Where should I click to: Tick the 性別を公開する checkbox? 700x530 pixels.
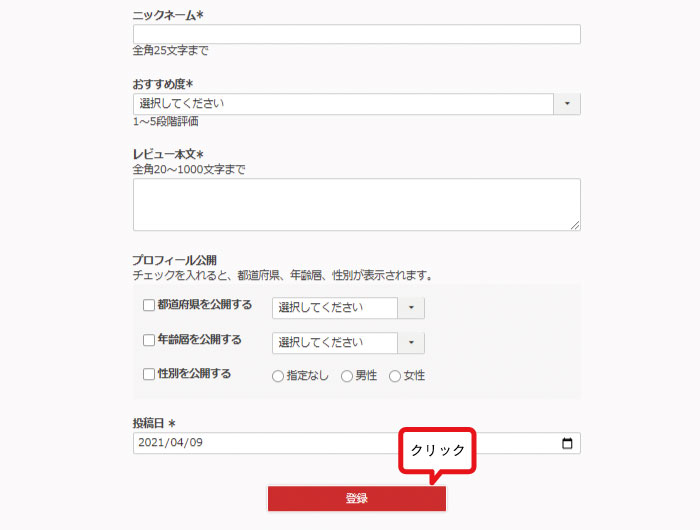click(x=149, y=374)
